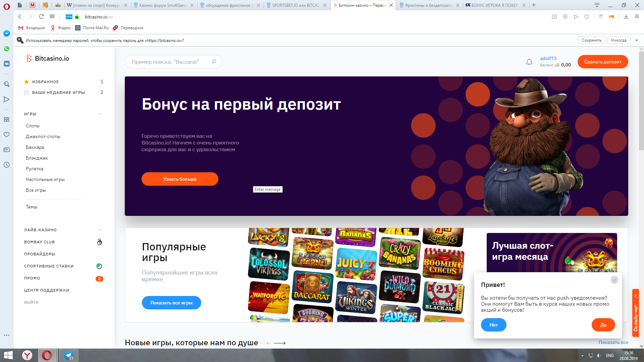Click the VPN badge in address bar
The width and height of the screenshot is (644, 362).
tap(69, 17)
